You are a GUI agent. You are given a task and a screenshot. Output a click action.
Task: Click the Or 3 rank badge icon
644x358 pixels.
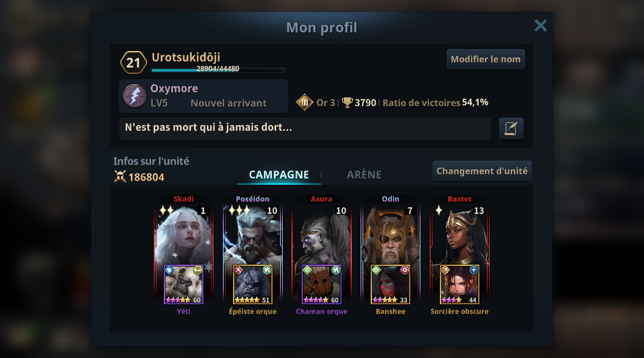(304, 102)
